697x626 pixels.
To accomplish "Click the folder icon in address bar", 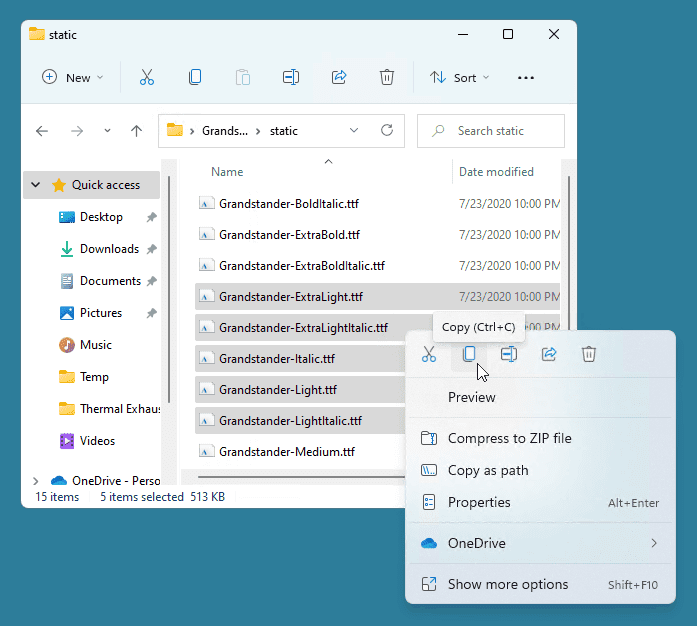I will tap(175, 130).
